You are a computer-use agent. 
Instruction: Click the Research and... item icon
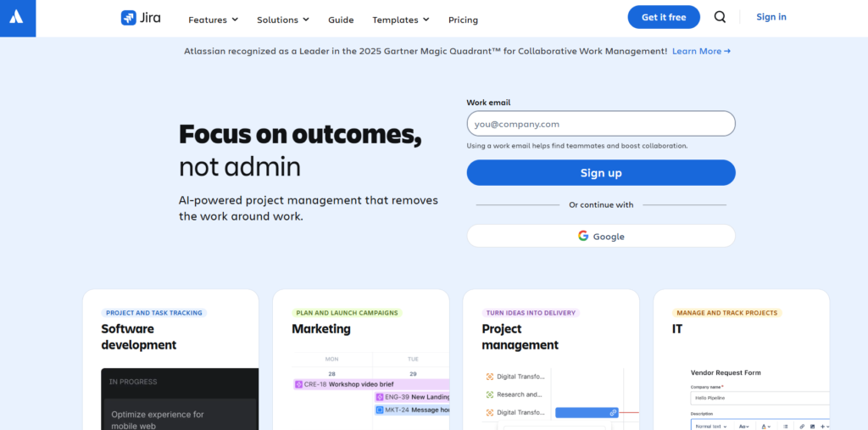point(490,394)
